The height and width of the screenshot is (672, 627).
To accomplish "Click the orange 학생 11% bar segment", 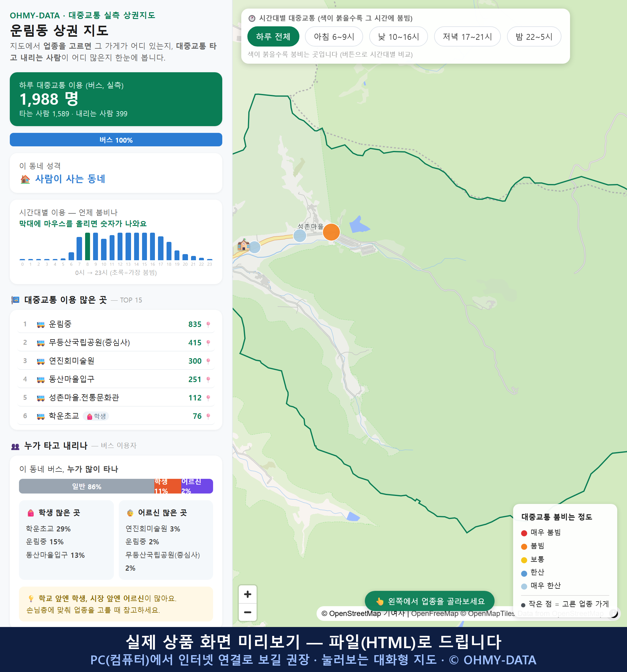I will [168, 486].
